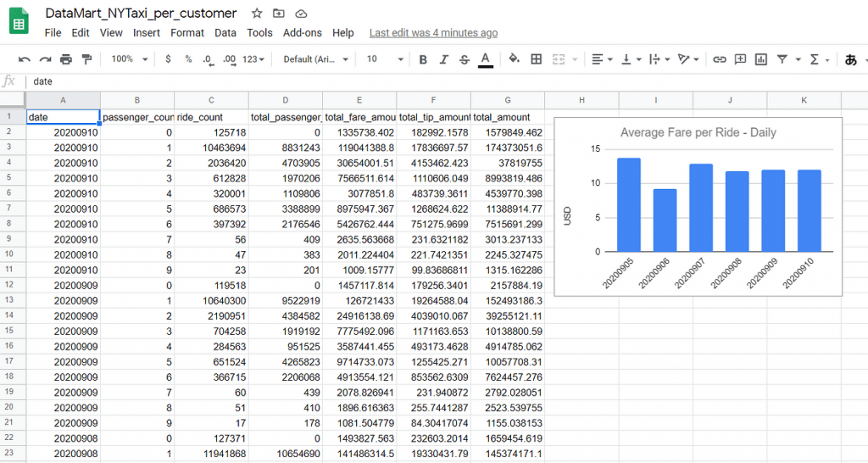Open 'Last edit was 4 minutes ago' link
The height and width of the screenshot is (463, 868).
pyautogui.click(x=433, y=33)
